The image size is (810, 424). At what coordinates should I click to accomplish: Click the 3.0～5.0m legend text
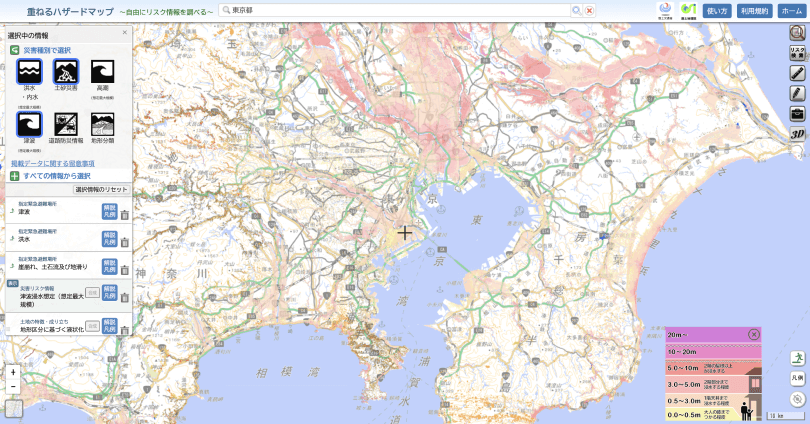coord(683,385)
